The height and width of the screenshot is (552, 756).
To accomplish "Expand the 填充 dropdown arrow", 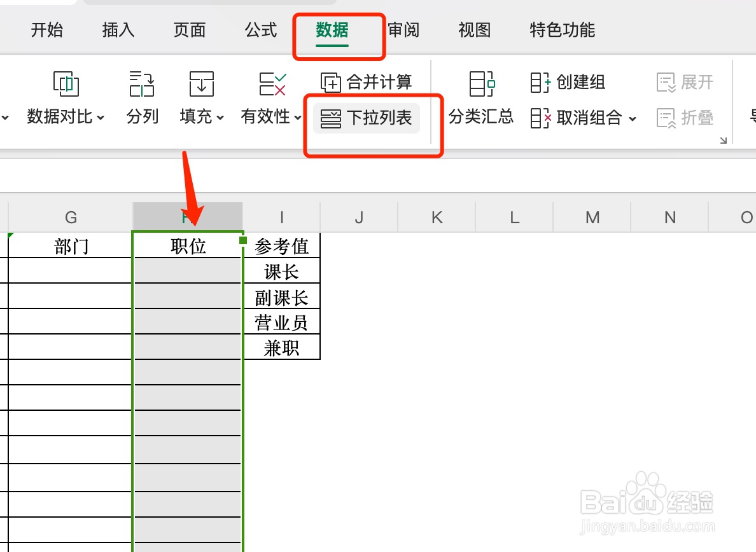I will tap(220, 117).
